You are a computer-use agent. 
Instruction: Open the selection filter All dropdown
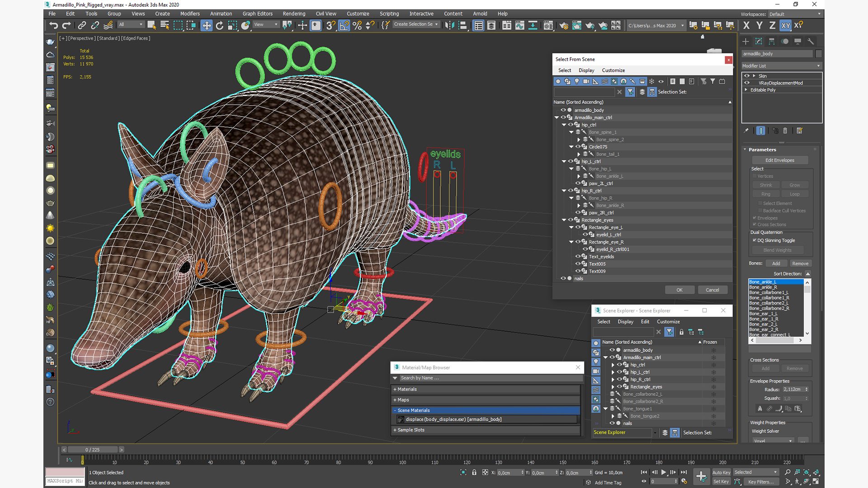tap(131, 25)
